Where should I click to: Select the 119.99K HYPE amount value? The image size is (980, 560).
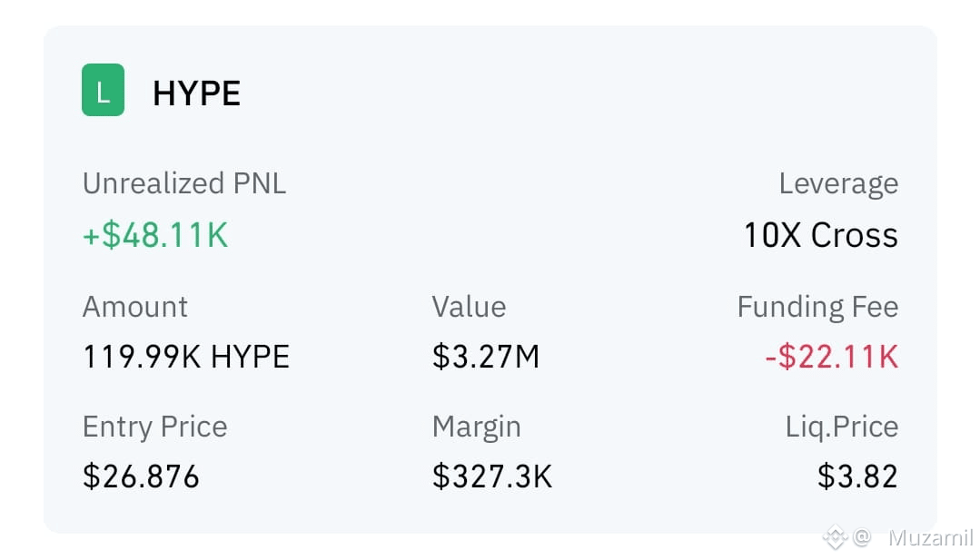tap(185, 357)
